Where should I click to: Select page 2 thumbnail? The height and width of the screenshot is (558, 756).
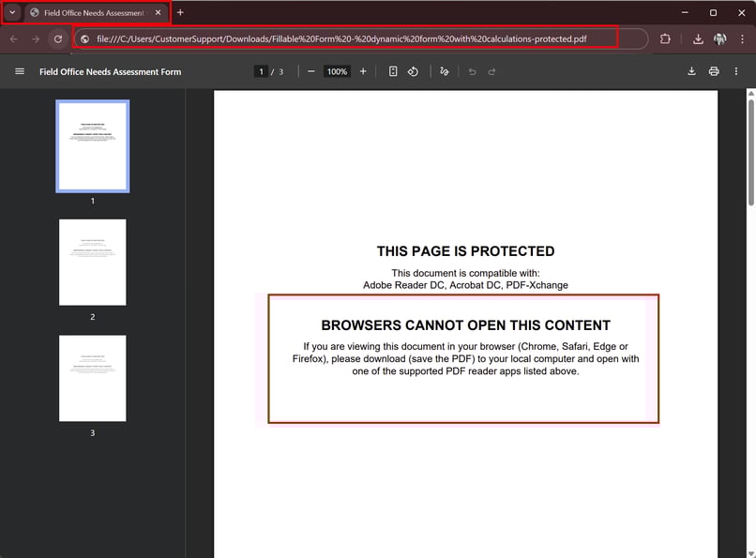pos(93,263)
